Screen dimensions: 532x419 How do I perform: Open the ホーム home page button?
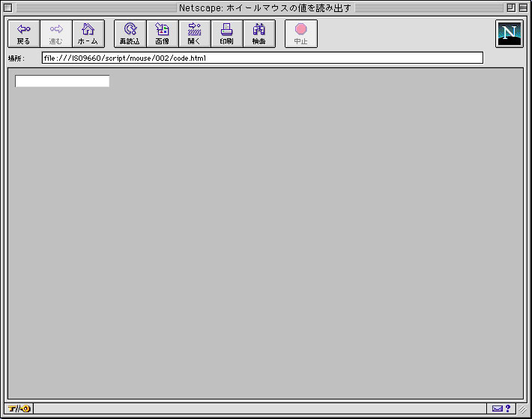pos(88,34)
